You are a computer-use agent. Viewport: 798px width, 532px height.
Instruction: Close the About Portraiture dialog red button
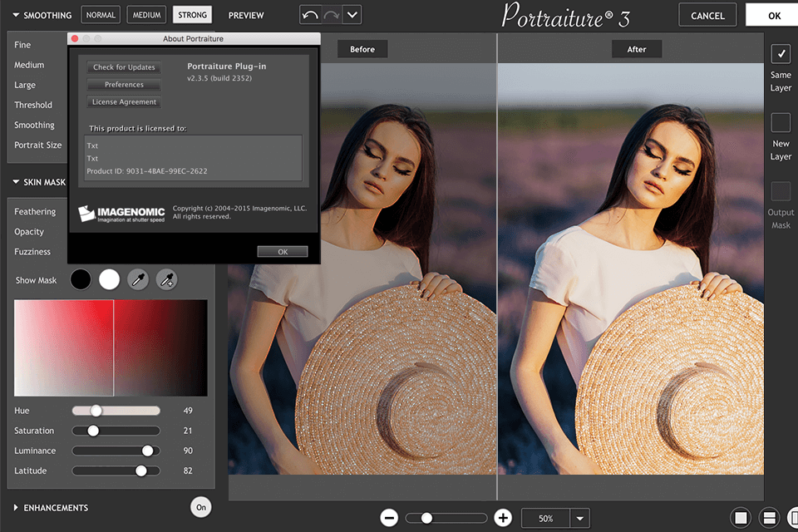[75, 39]
